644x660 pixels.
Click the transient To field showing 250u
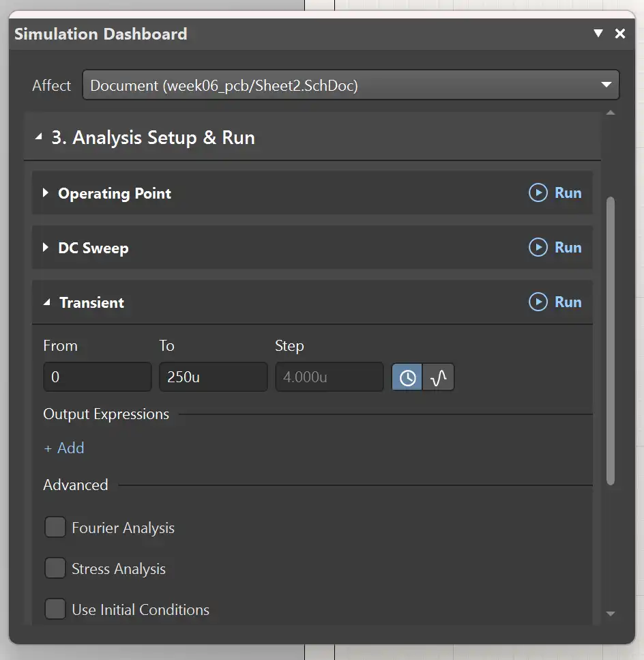213,377
